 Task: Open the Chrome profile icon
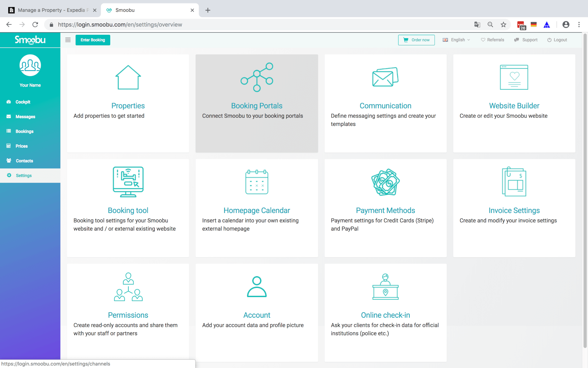[566, 25]
